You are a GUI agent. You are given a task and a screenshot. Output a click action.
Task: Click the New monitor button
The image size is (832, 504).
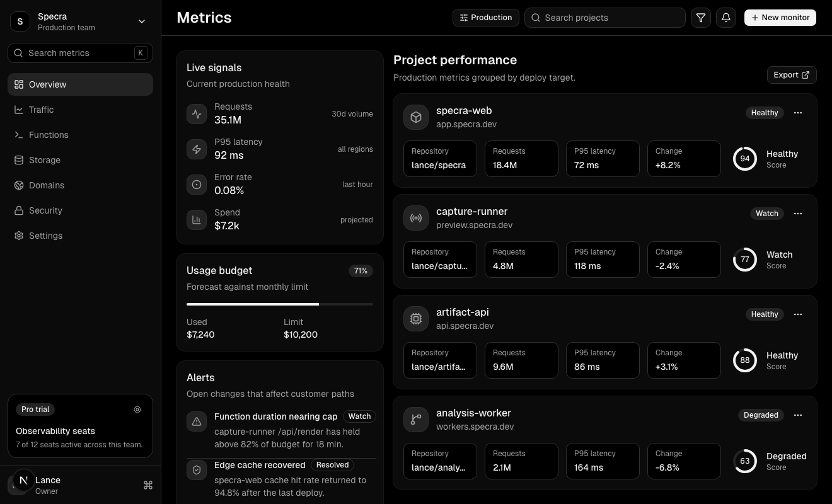click(x=780, y=18)
